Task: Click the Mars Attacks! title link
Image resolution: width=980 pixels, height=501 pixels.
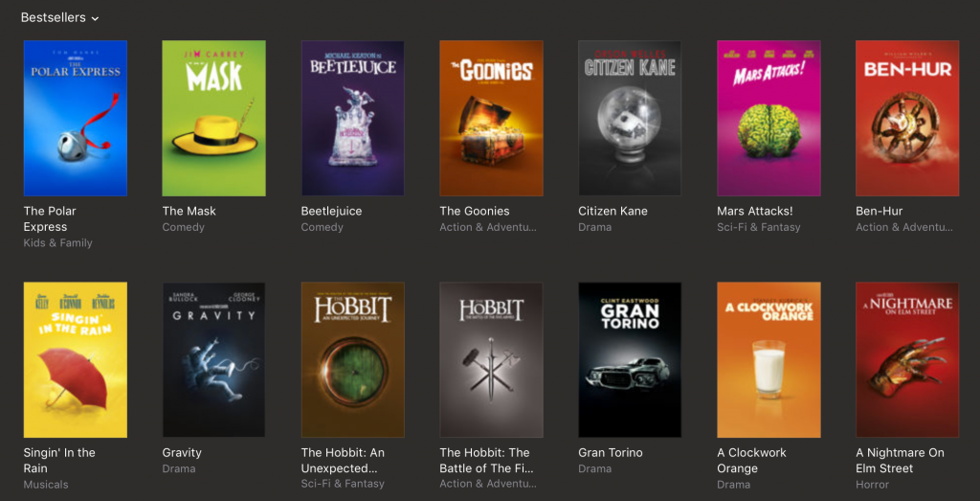Action: (755, 211)
